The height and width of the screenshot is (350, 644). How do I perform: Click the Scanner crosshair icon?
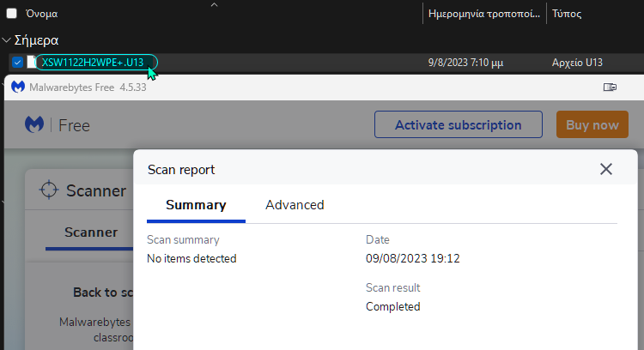(49, 190)
